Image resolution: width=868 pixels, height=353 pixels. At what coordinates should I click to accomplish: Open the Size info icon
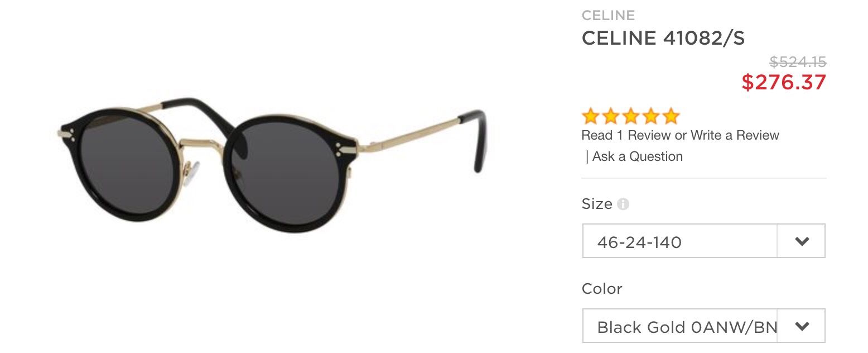point(623,204)
